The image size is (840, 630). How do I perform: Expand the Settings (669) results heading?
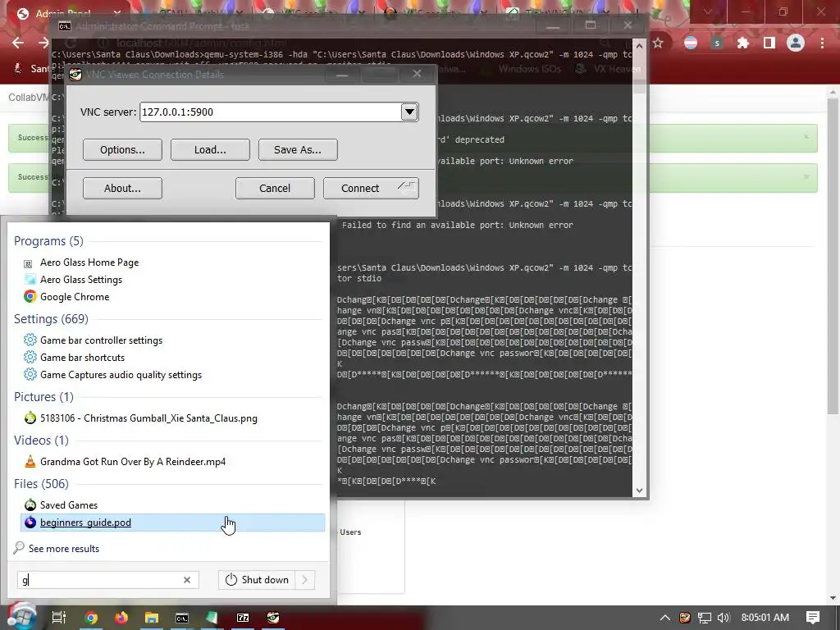pyautogui.click(x=51, y=319)
